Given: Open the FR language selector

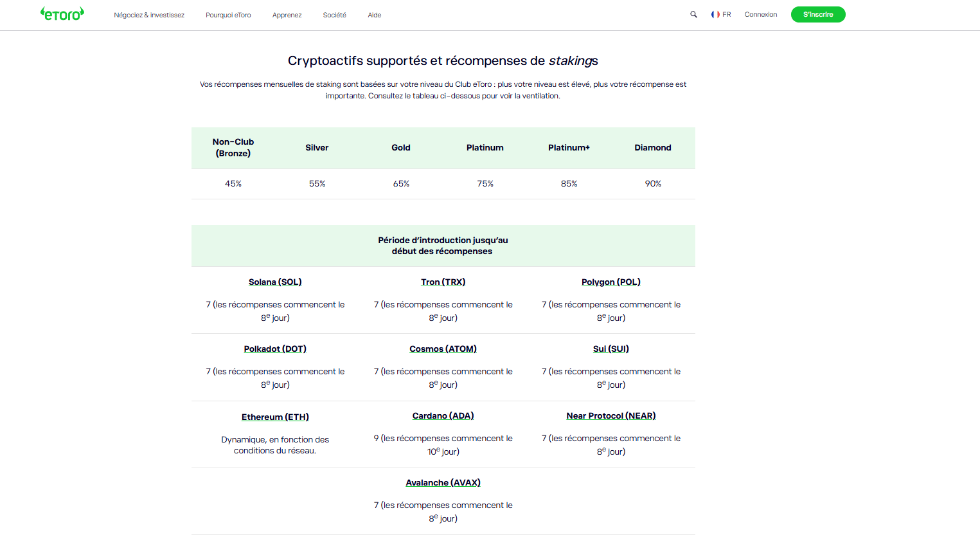Looking at the screenshot, I should coord(721,14).
